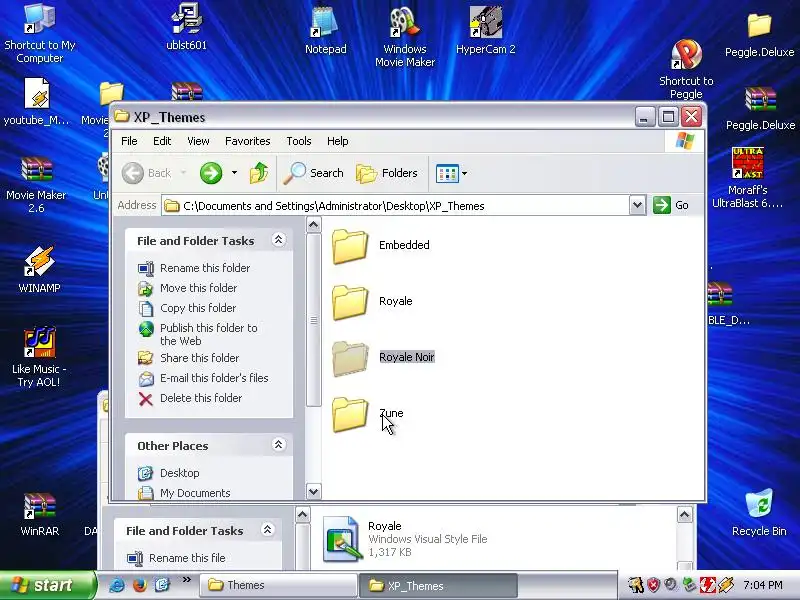Expand the Address bar dropdown
Screen dimensions: 800x600
coord(637,206)
